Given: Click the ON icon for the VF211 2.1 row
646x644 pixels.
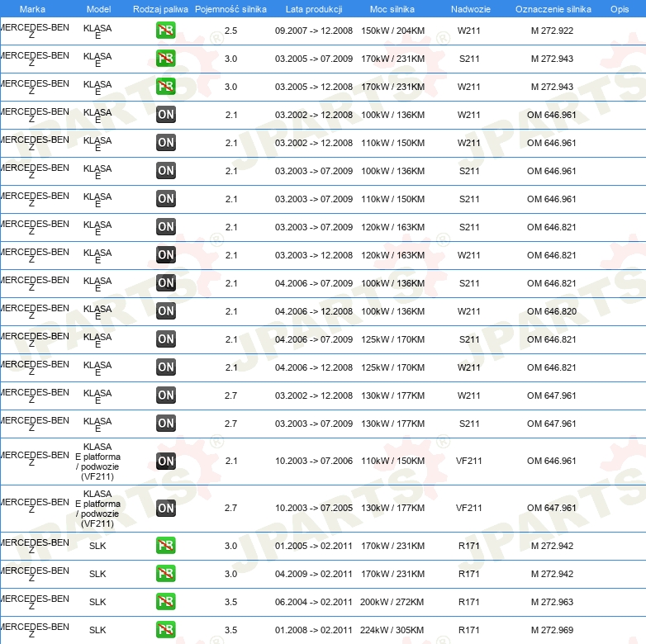Looking at the screenshot, I should coord(165,461).
